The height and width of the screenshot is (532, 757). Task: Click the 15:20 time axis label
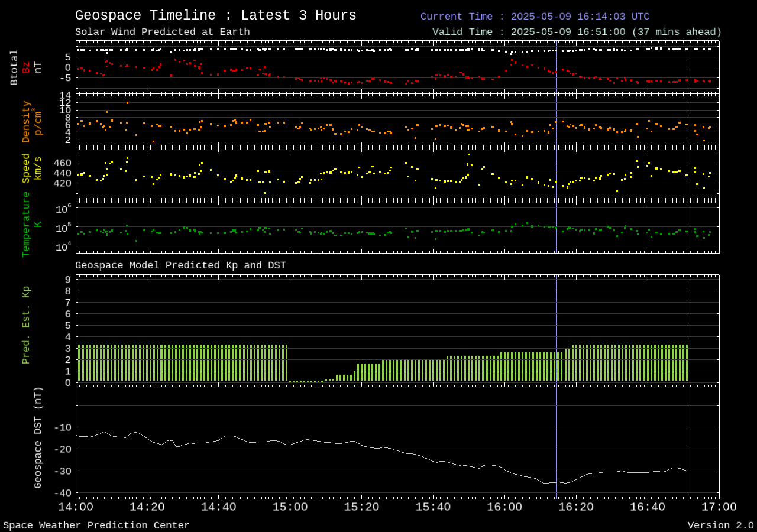361,507
